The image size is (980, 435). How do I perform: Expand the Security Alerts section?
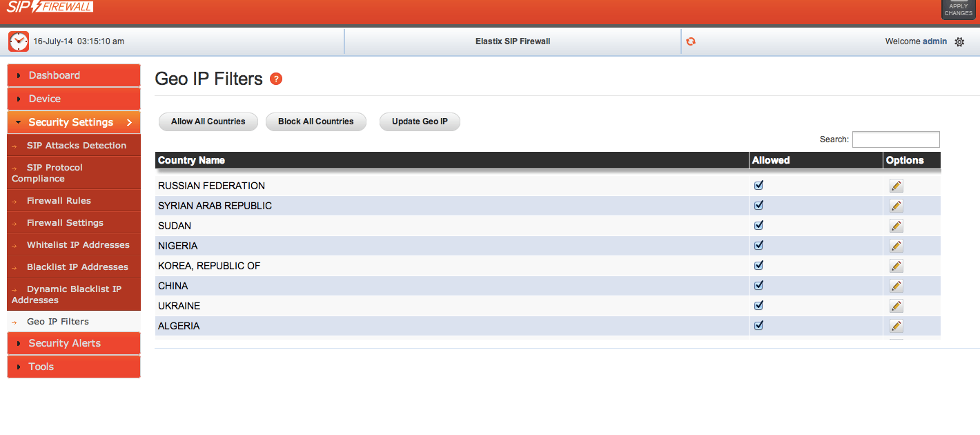[x=73, y=343]
